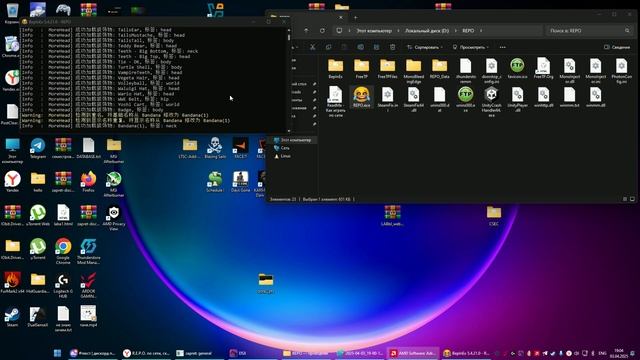
Task: Switch to zapret: general taskbar item
Action: (194, 353)
